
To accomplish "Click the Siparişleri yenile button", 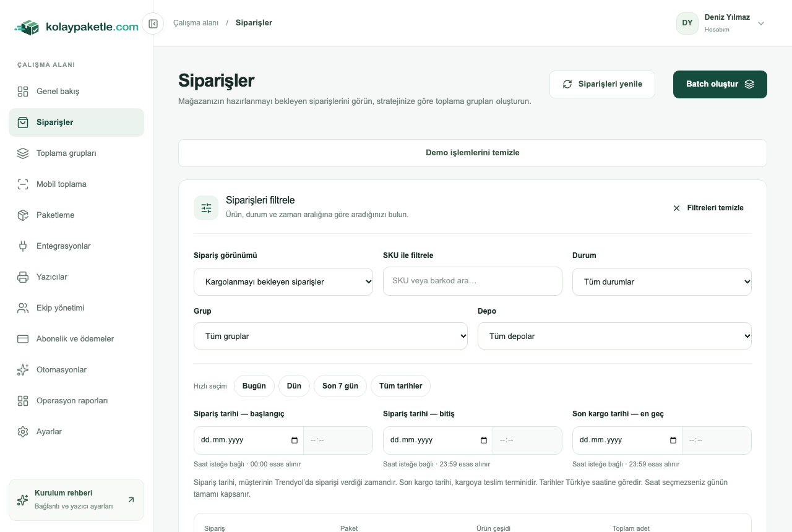I will tap(602, 84).
